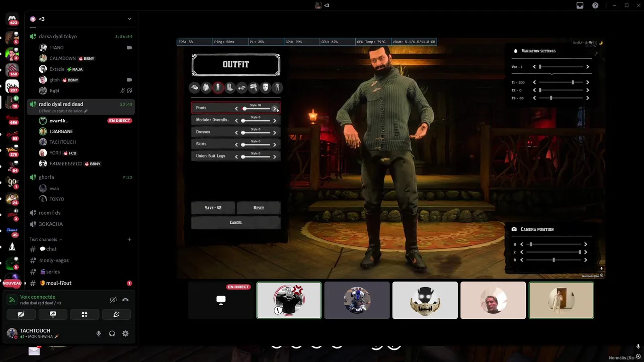Click the blue robot avatar participant tile

[357, 300]
